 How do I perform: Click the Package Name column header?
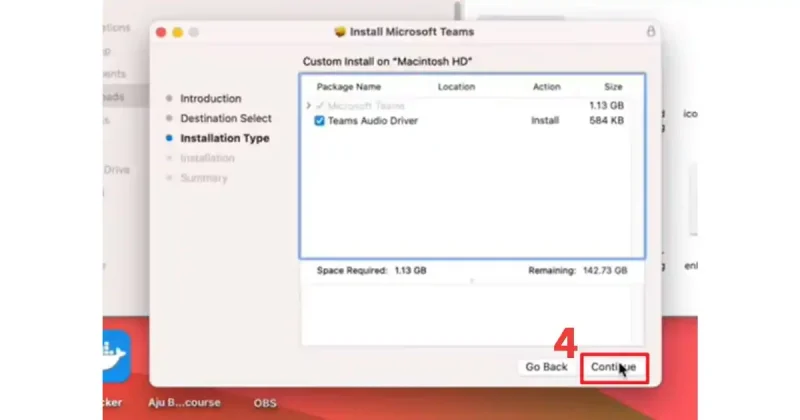click(x=348, y=87)
